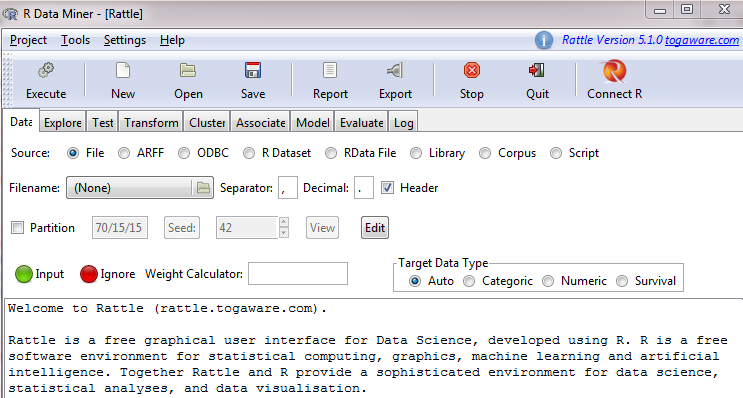This screenshot has width=743, height=398.
Task: Click the togaware.com link
Action: tap(702, 40)
